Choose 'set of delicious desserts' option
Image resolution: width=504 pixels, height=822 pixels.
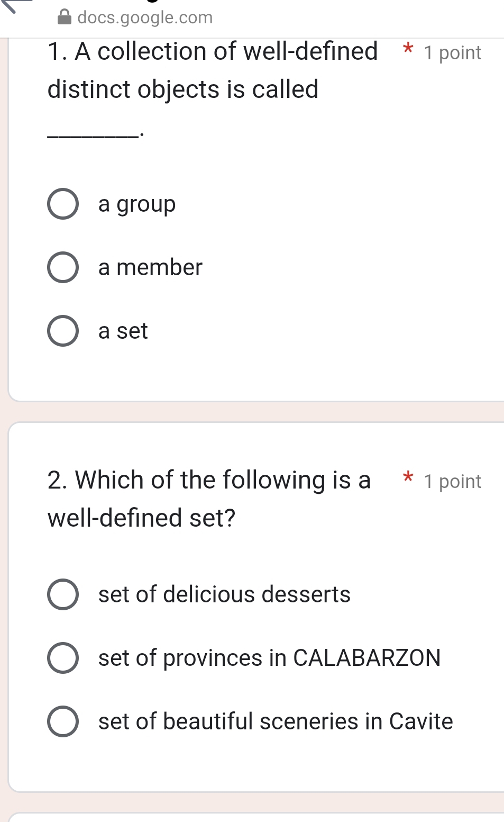(62, 594)
